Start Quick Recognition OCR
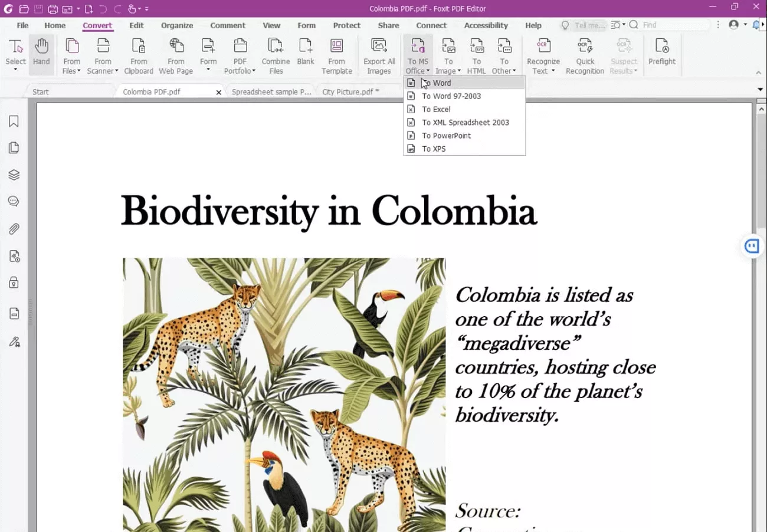The image size is (767, 532). pyautogui.click(x=585, y=56)
